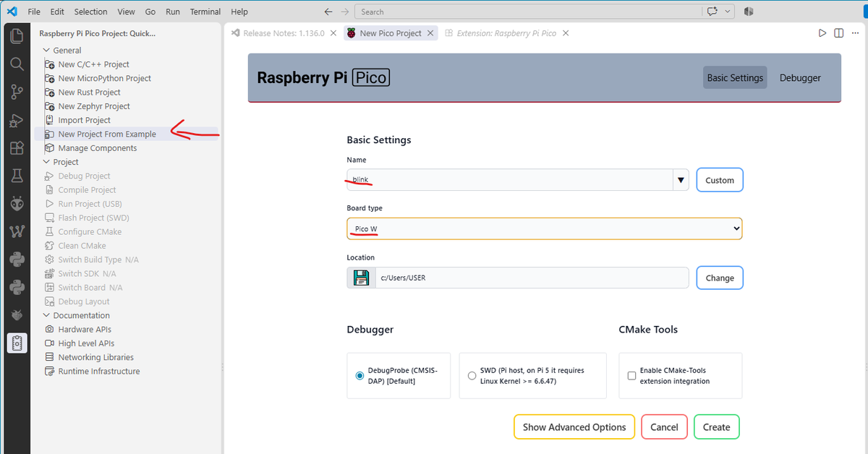Open Source Control view in activity bar
Screen dimensions: 868x454
pyautogui.click(x=16, y=92)
